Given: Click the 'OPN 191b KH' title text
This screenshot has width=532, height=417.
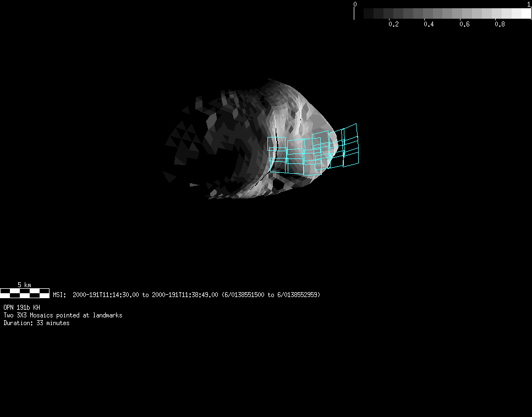Looking at the screenshot, I should tap(21, 308).
